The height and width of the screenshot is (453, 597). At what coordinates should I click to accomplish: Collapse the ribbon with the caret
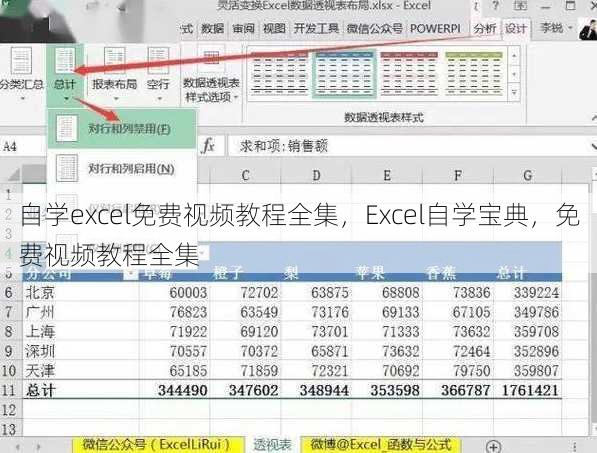[x=593, y=117]
